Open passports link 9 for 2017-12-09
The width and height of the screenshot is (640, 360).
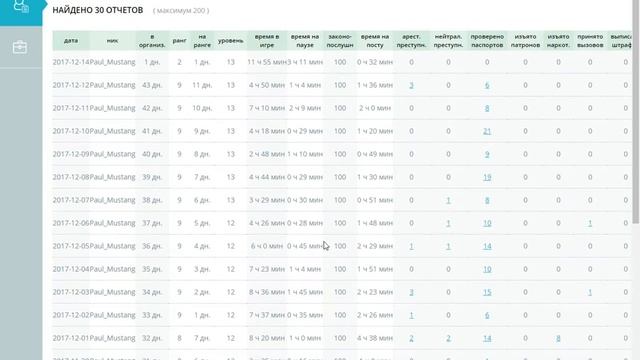click(x=487, y=154)
